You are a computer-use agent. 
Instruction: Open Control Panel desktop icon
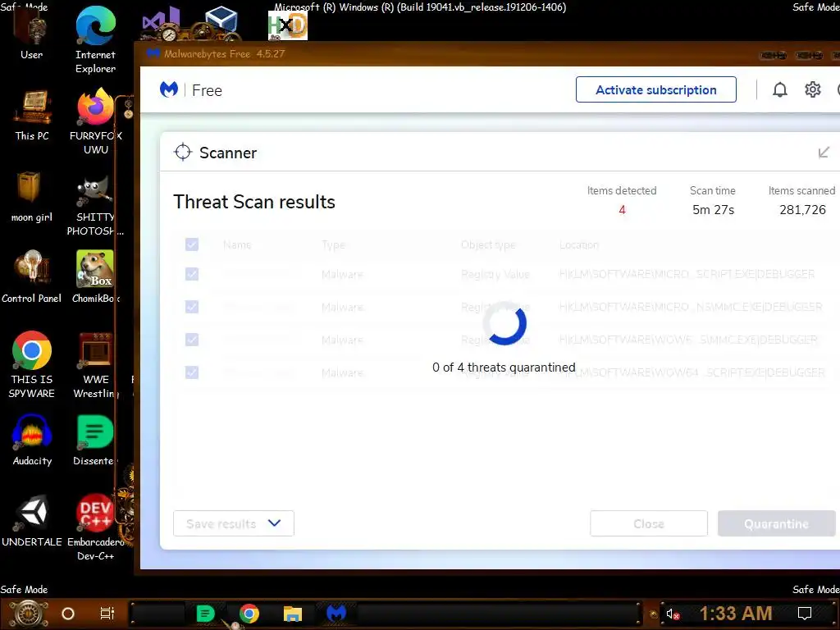(x=32, y=277)
